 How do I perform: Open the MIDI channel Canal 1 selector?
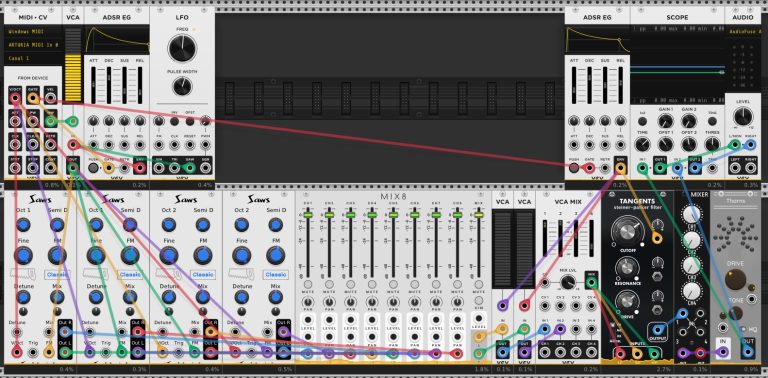coord(33,58)
